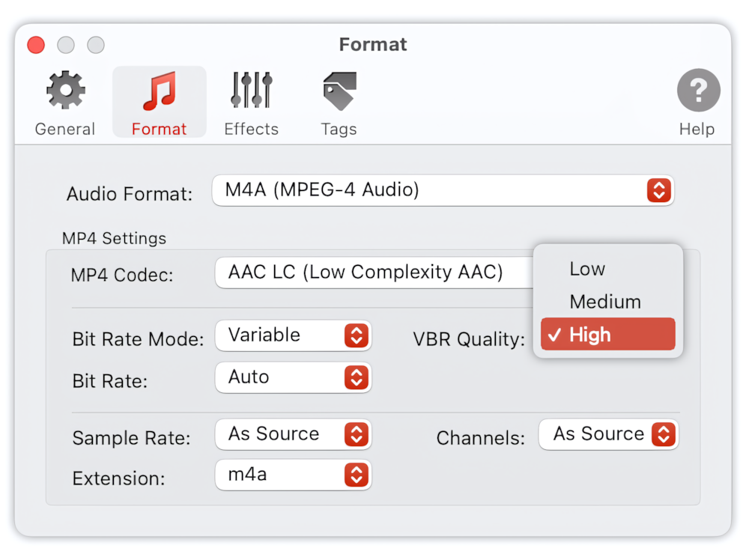Click the Sample Rate stepper arrows
This screenshot has height=560, width=746.
[x=357, y=434]
